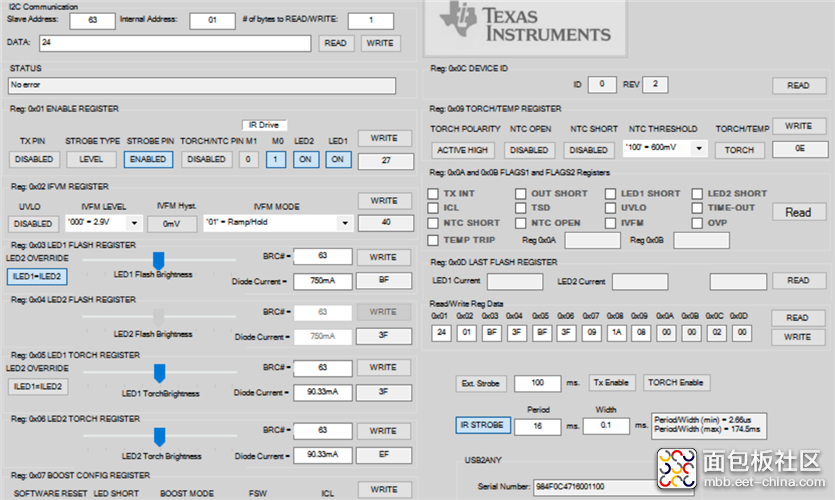
Task: Toggle the TORCH/TEMP TORCH button
Action: click(x=740, y=150)
